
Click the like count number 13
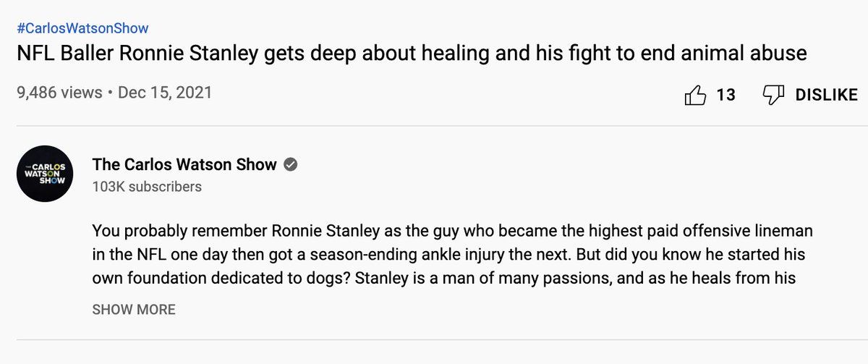coord(726,95)
